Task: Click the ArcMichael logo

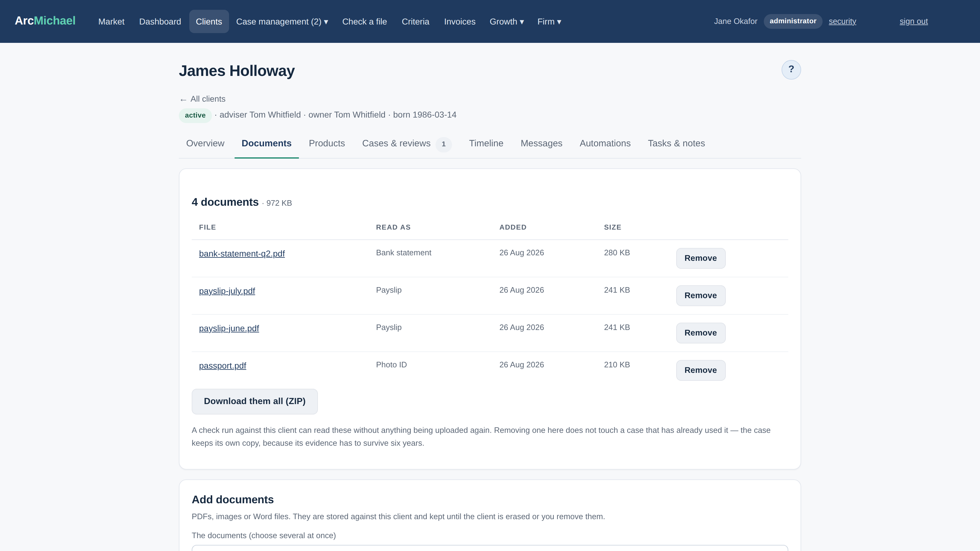Action: (45, 21)
